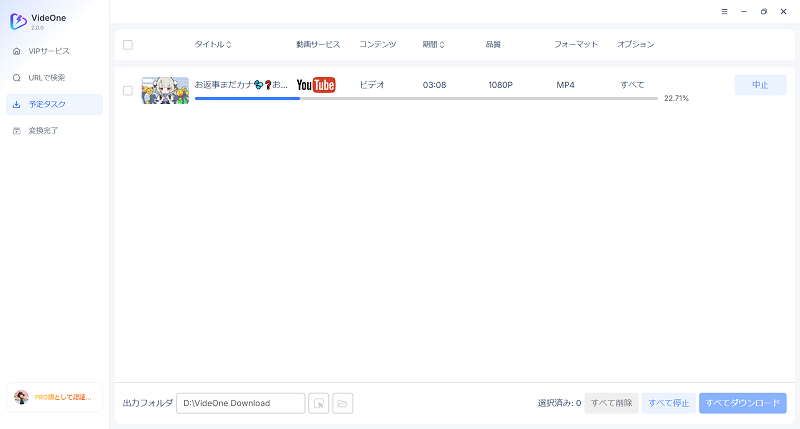Viewport: 800px width, 429px height.
Task: Click the download icon next to 予定タスク
Action: (17, 104)
